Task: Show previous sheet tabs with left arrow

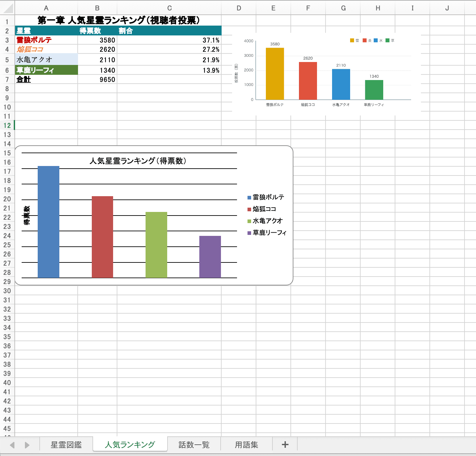Action: [12, 445]
